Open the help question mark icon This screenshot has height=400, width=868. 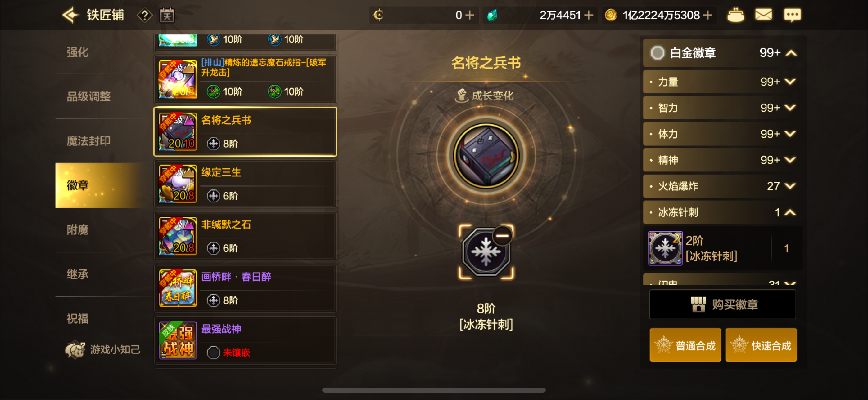coord(145,15)
